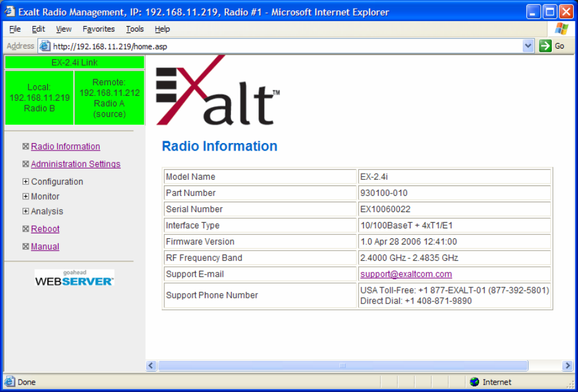Click the Monitor label in sidebar
Screen dimensions: 578x392
tap(45, 197)
